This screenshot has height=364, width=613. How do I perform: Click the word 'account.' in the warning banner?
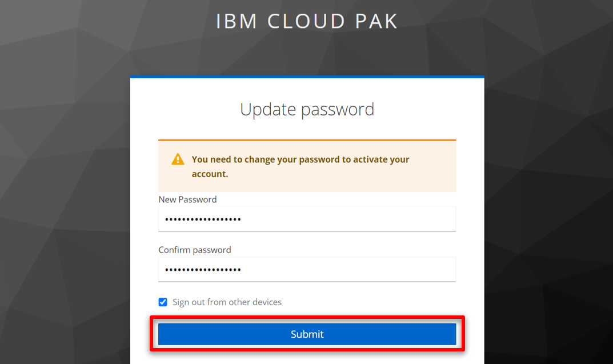tap(210, 174)
